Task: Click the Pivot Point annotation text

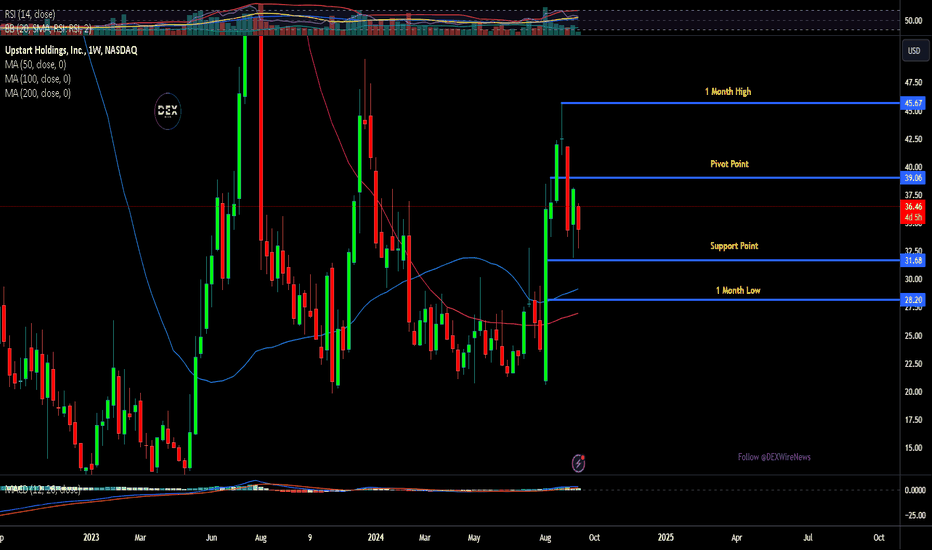Action: pos(729,164)
